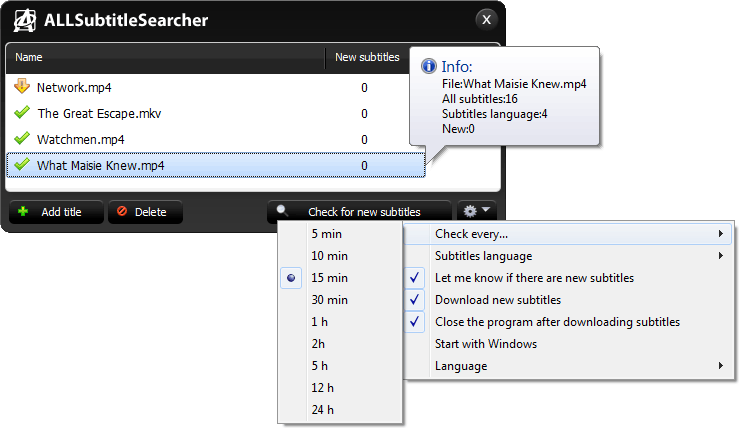Click File:What Maisie Knew.mp4 text in tooltip
The width and height of the screenshot is (739, 428).
[x=514, y=84]
